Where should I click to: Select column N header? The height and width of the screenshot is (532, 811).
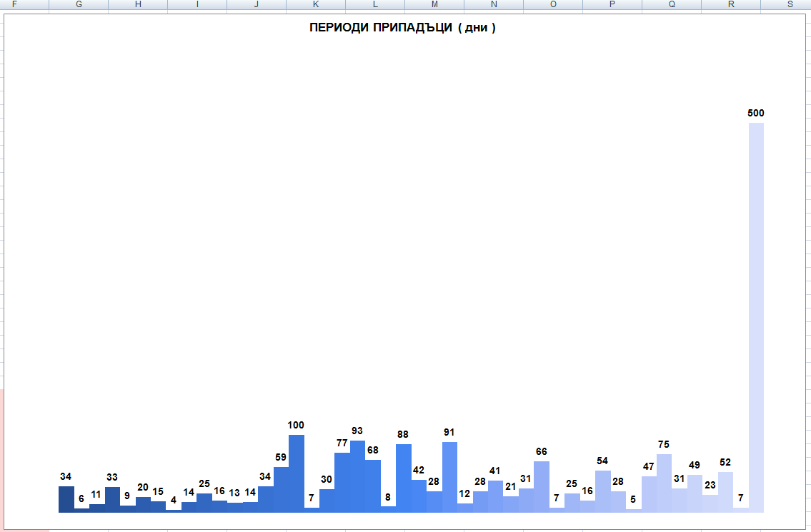[494, 4]
